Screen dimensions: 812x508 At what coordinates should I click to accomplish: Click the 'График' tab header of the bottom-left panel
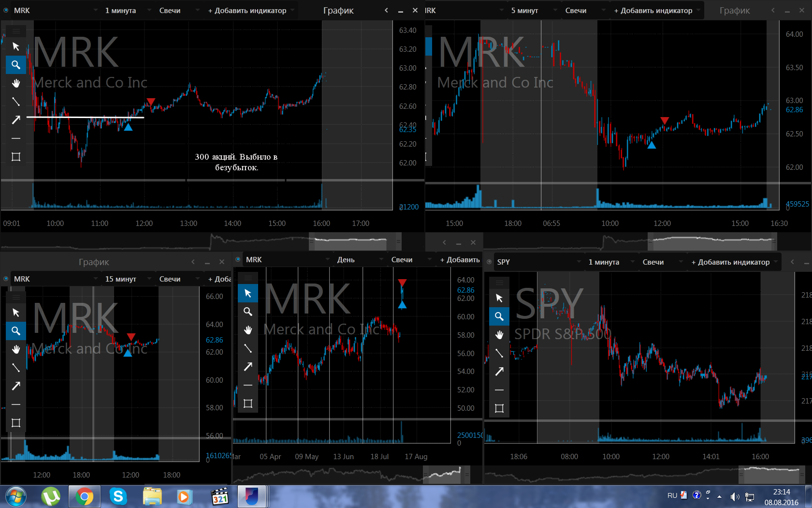[x=94, y=262]
